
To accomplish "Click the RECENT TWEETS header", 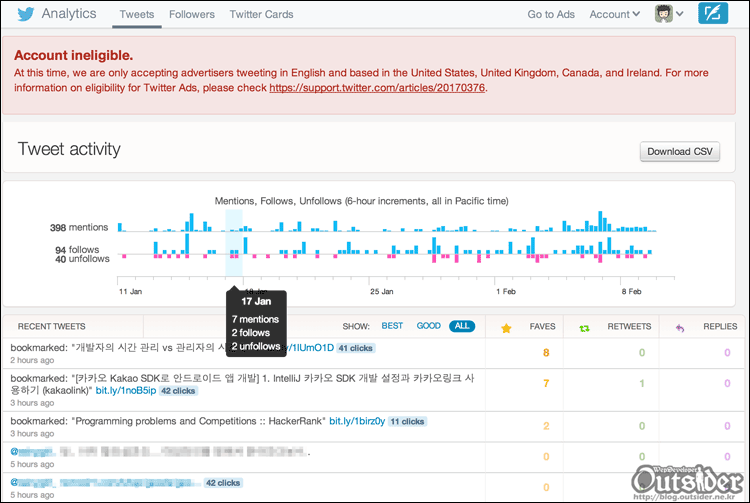I will click(x=52, y=327).
